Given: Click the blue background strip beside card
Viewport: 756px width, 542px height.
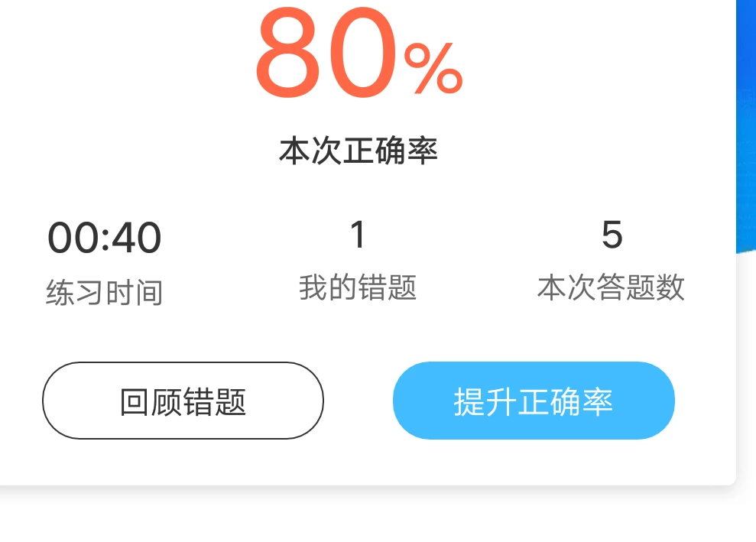Looking at the screenshot, I should [x=746, y=122].
